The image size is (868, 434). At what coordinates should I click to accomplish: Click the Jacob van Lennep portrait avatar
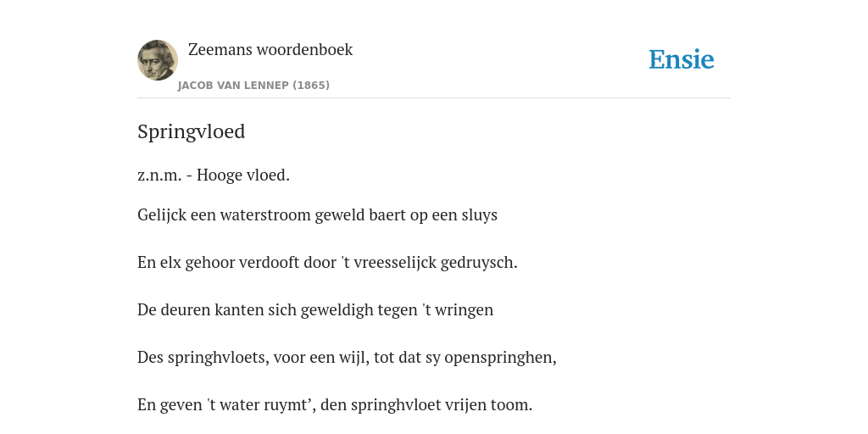click(158, 60)
